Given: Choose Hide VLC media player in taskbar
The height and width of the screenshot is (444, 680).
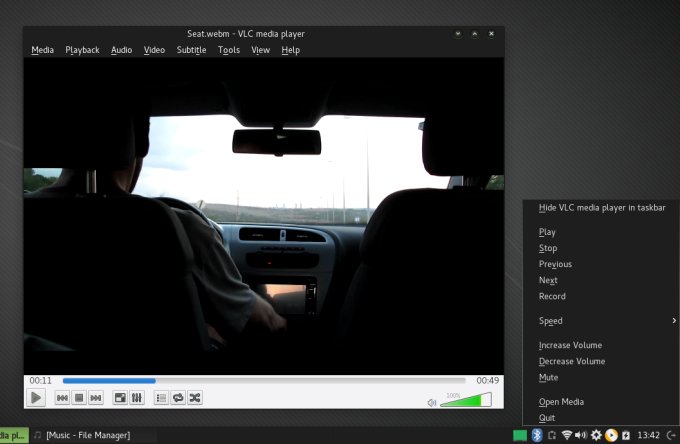Looking at the screenshot, I should click(602, 208).
